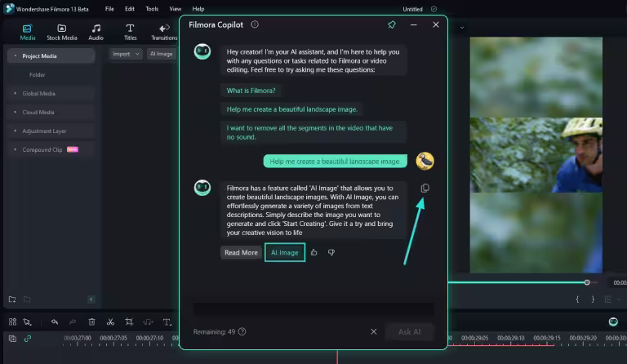
Task: Expand the Cloud Media section
Action: pyautogui.click(x=16, y=113)
